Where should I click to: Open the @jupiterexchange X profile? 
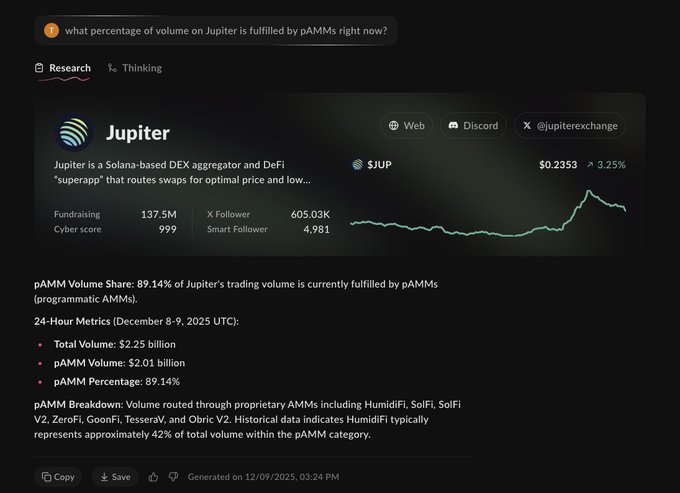point(571,126)
